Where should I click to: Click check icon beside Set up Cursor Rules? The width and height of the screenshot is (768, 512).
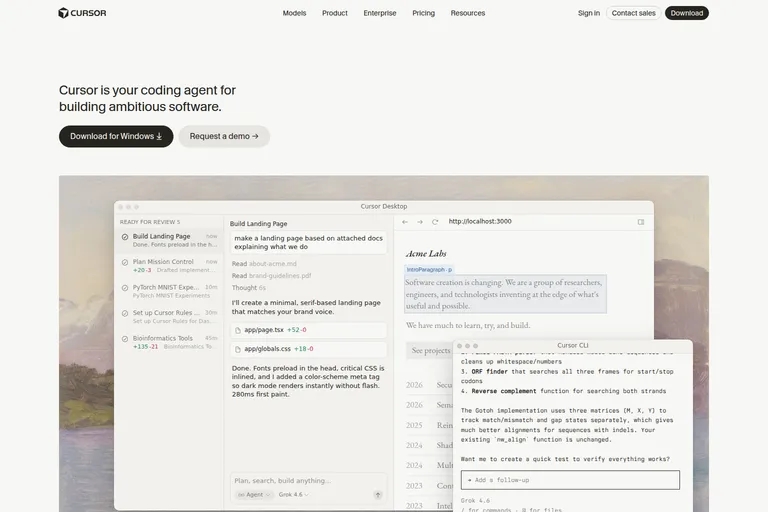[x=125, y=313]
